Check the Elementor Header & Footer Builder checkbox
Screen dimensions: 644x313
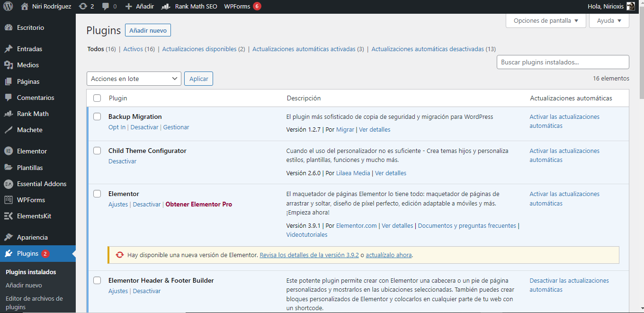97,280
